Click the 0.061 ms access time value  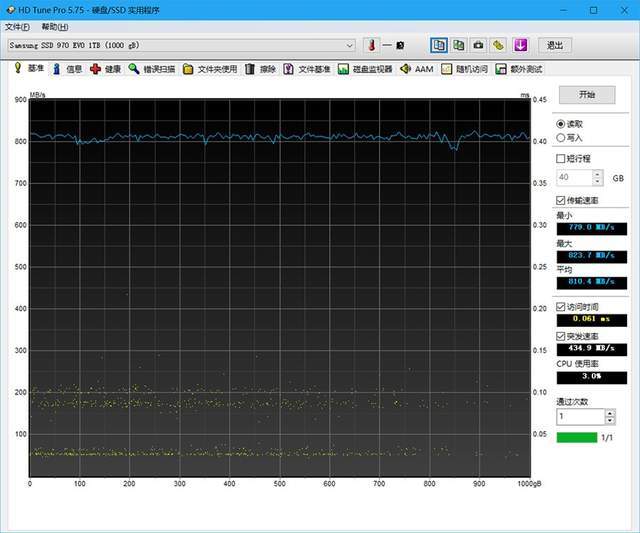coord(591,320)
